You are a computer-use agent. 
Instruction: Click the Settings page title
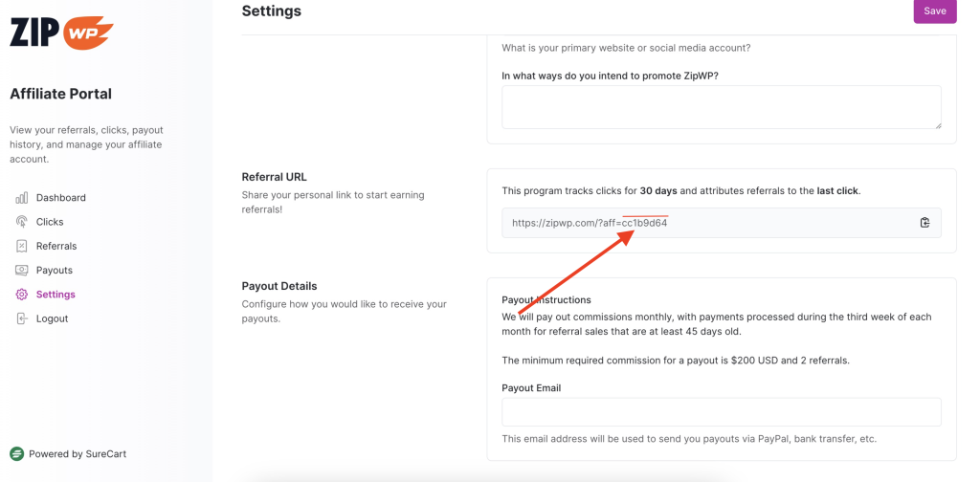pos(271,11)
